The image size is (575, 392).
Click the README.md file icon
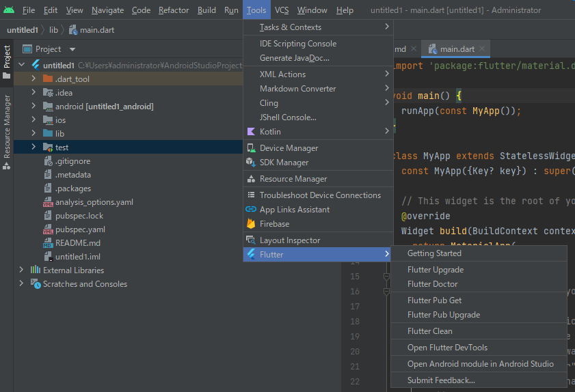[48, 243]
